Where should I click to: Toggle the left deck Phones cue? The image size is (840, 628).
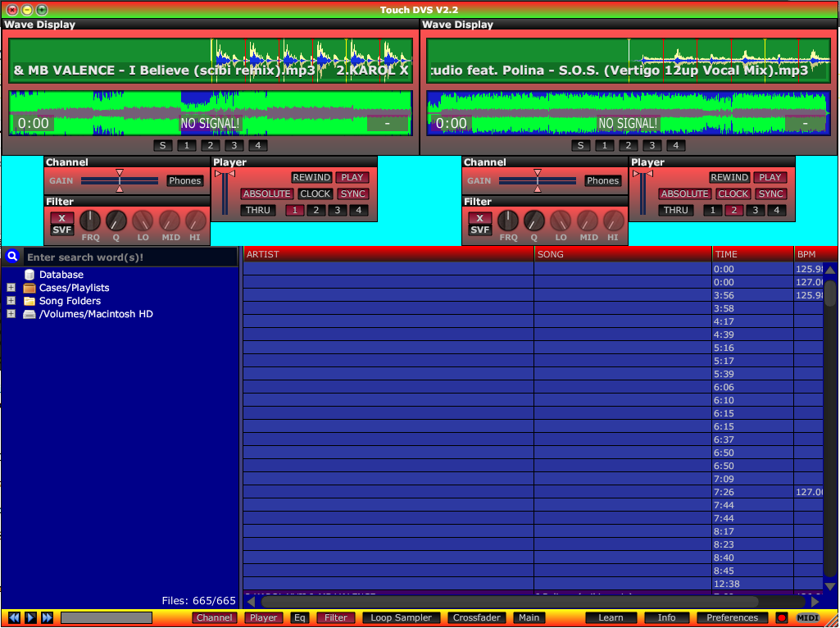[x=185, y=180]
